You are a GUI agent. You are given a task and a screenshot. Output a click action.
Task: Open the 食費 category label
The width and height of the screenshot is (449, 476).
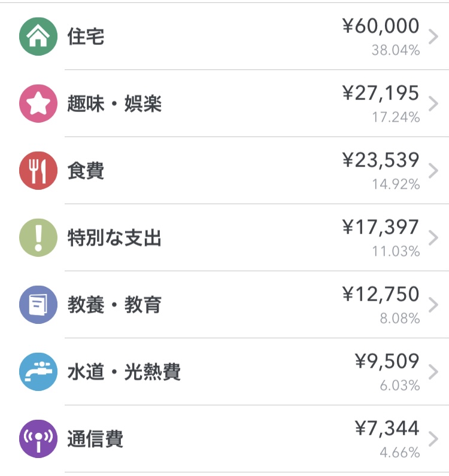point(86,171)
